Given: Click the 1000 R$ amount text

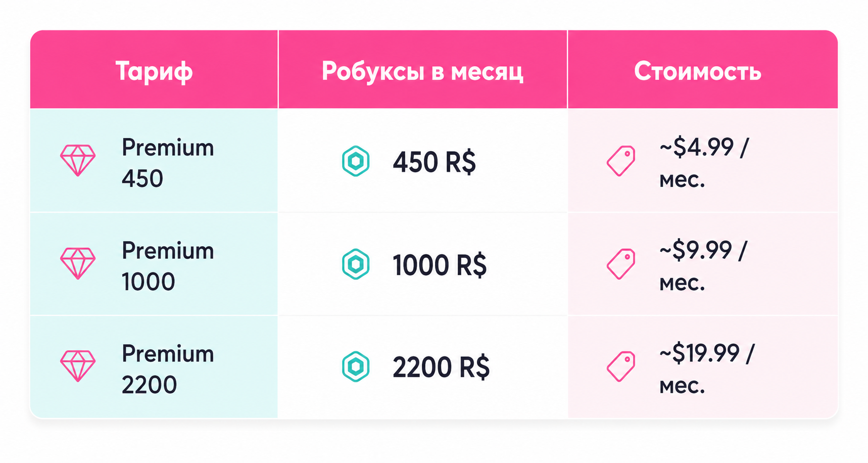Looking at the screenshot, I should point(440,265).
